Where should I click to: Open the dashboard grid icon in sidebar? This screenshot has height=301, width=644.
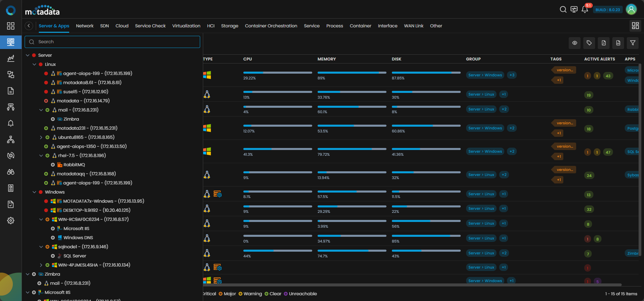point(11,26)
